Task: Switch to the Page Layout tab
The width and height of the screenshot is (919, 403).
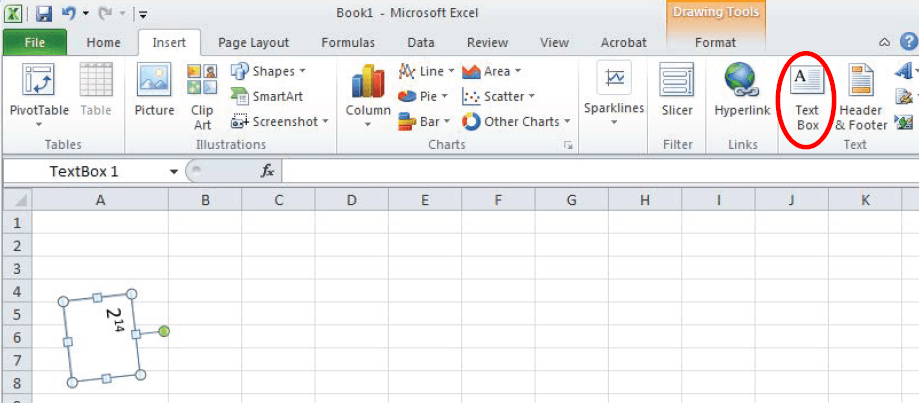Action: 253,42
